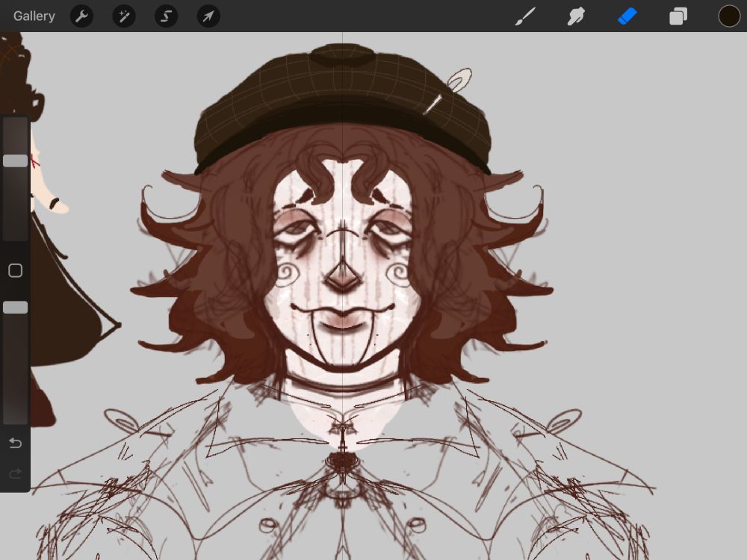Select the Smudge tool
Viewport: 747px width, 560px height.
click(x=576, y=16)
